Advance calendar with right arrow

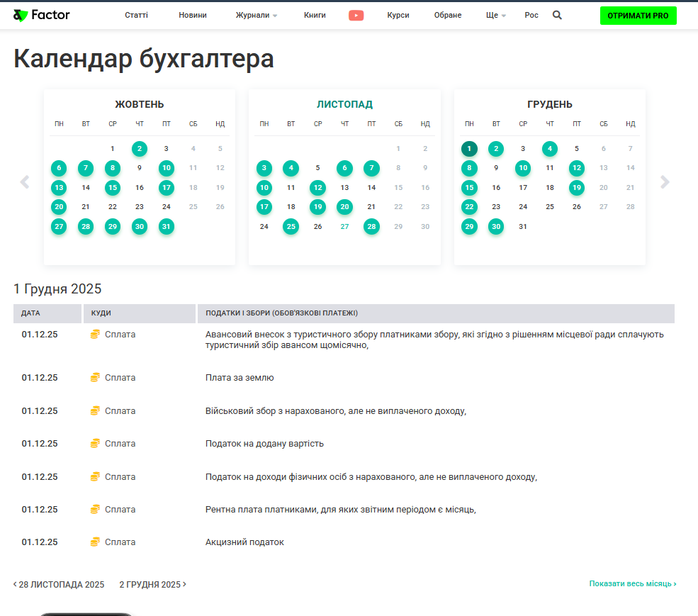pyautogui.click(x=665, y=182)
